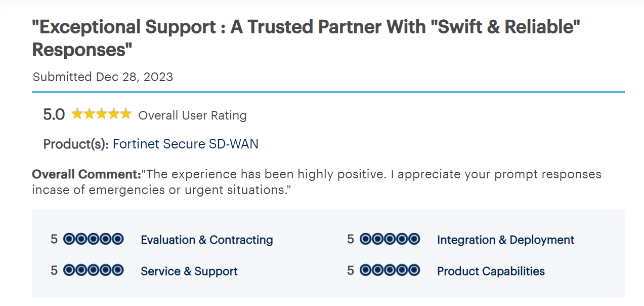Click middle circle of Service & Support rating
Image resolution: width=644 pixels, height=306 pixels.
click(93, 271)
